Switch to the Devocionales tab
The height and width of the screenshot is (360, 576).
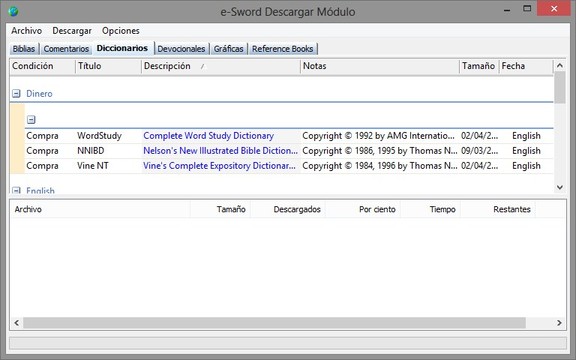181,49
